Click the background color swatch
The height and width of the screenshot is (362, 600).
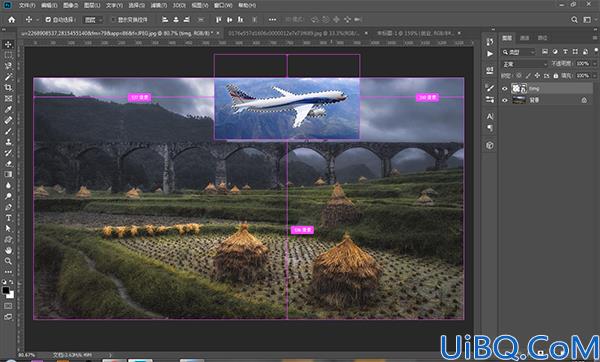tap(10, 295)
